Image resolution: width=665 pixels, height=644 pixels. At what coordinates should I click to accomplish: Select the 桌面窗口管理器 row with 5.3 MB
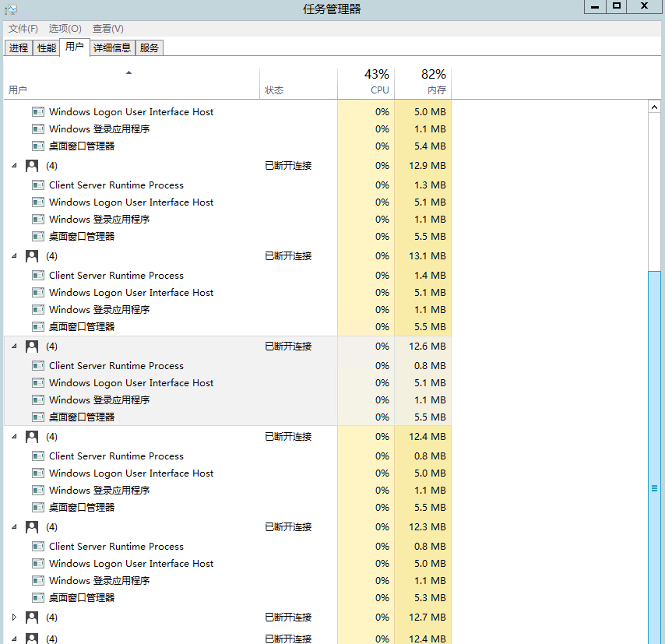click(x=227, y=598)
